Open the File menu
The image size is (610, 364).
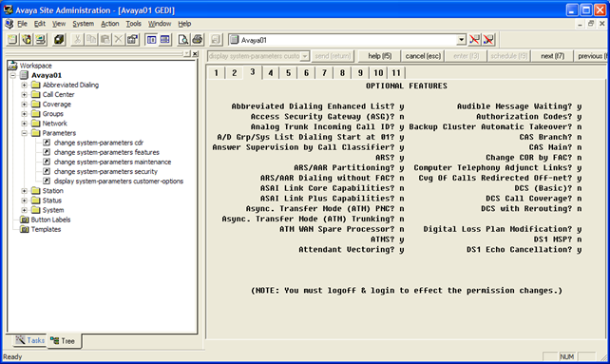[22, 24]
